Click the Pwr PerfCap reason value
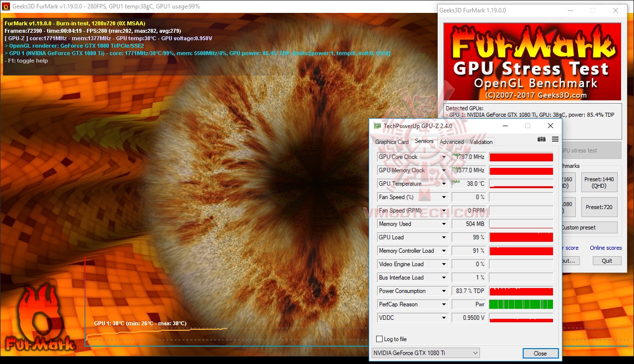Screen dimensions: 634x364 click(x=469, y=304)
